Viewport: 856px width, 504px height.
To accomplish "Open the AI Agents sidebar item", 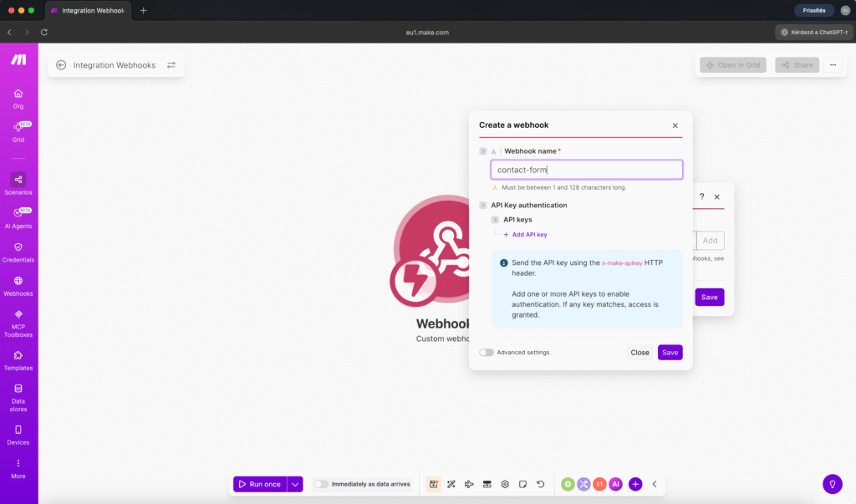I will tap(18, 217).
